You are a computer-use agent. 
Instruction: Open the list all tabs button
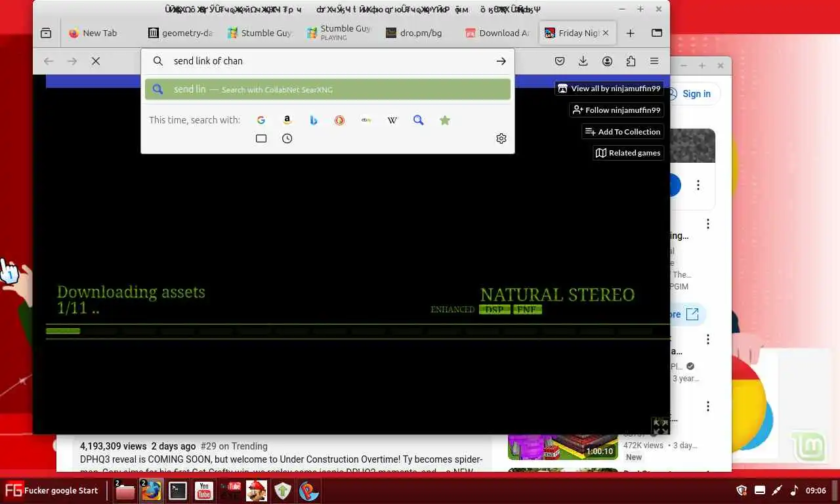657,33
